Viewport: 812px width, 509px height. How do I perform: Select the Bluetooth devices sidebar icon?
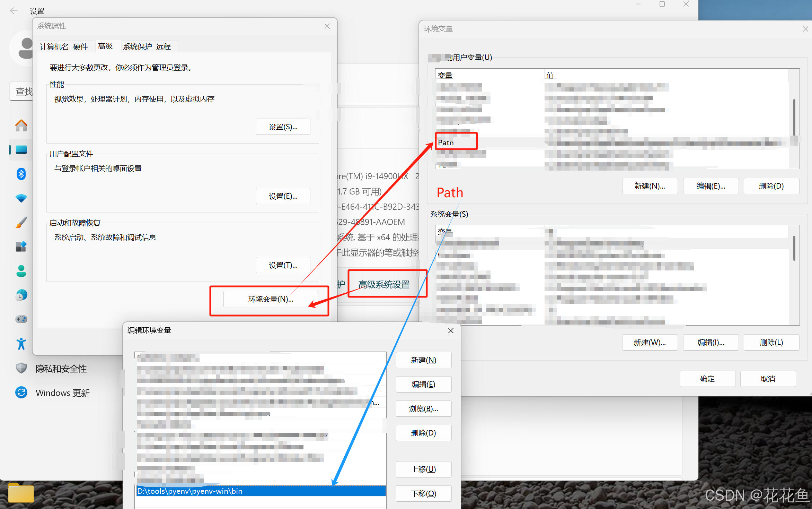pyautogui.click(x=21, y=174)
